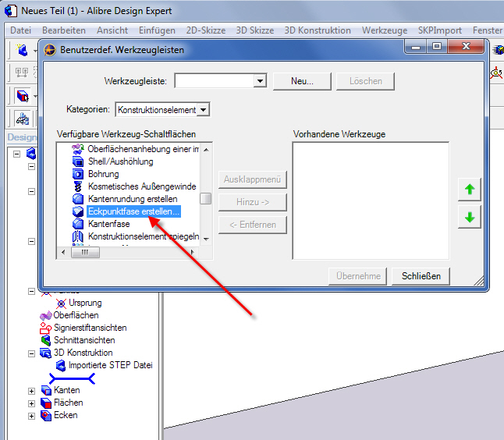504x440 pixels.
Task: Select Ursprung in design tree
Action: point(85,303)
